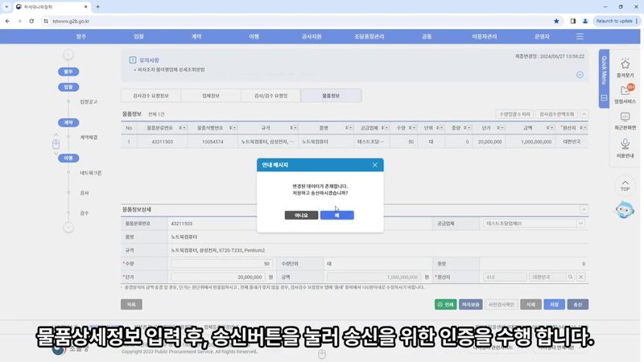The width and height of the screenshot is (644, 362).
Task: Select table cell 43211503
Action: 163,142
